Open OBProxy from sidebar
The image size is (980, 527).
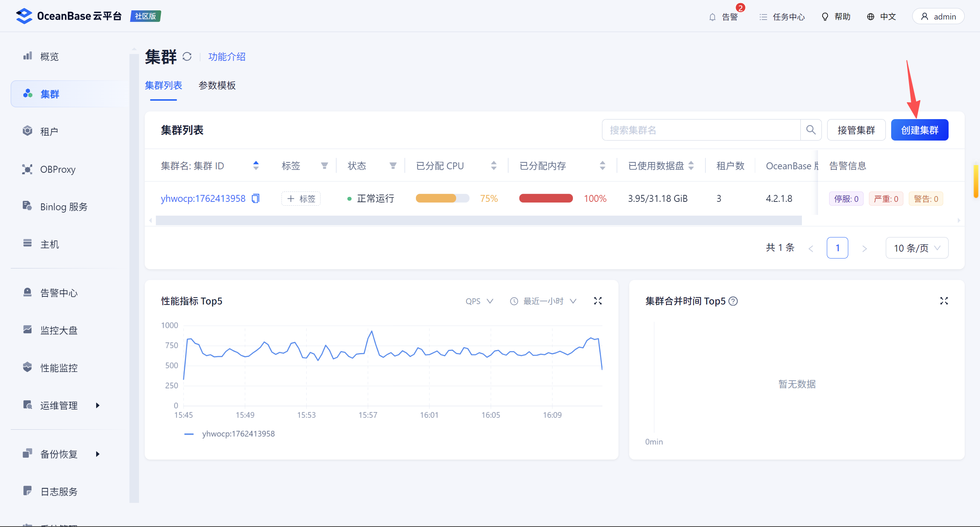[58, 169]
